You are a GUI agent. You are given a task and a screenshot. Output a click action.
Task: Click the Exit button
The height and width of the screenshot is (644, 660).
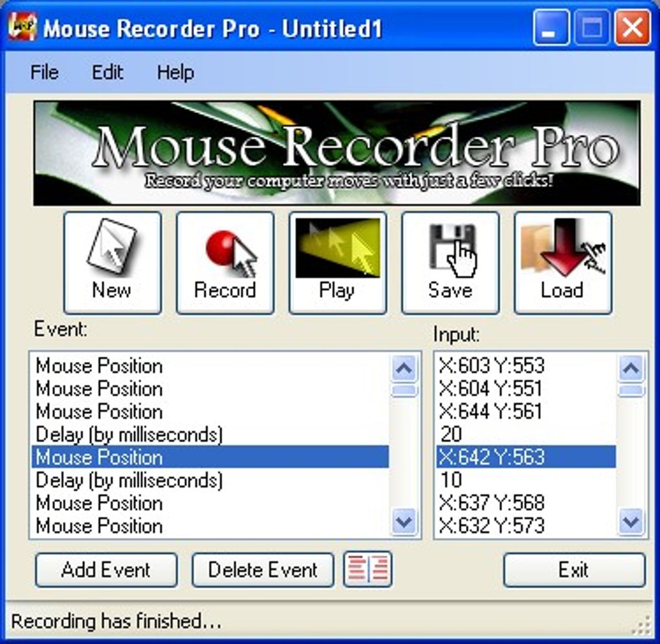point(574,570)
